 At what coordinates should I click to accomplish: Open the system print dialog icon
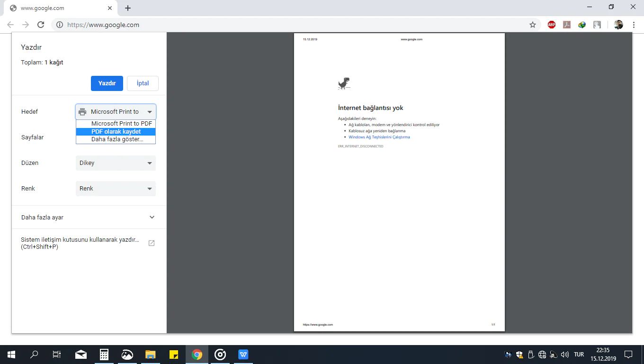pos(152,243)
